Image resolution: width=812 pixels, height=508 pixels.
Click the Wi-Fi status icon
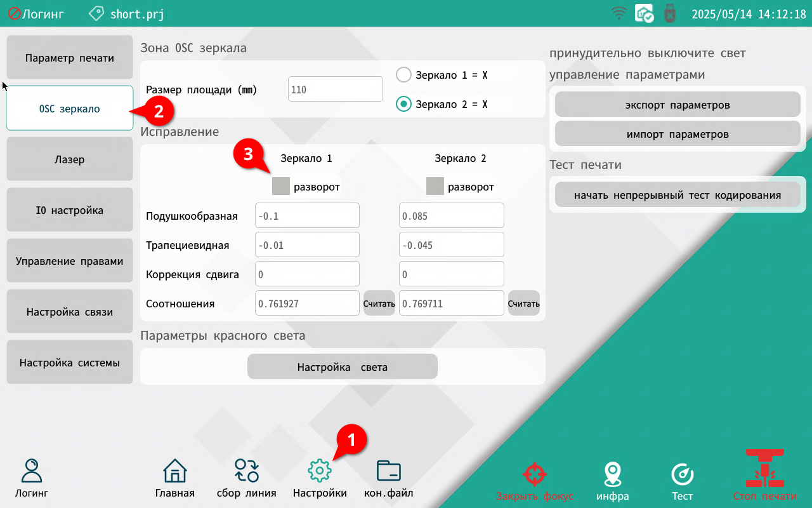[x=618, y=13]
